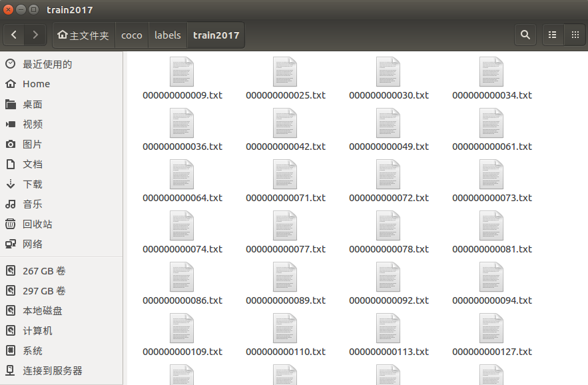The width and height of the screenshot is (588, 385).
Task: Open 音乐 in the sidebar
Action: click(61, 204)
